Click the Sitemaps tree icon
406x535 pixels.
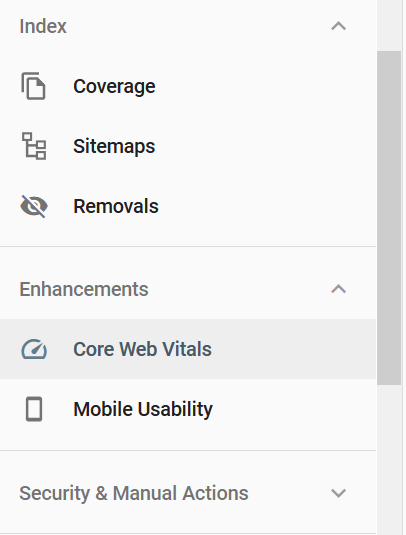click(x=34, y=146)
